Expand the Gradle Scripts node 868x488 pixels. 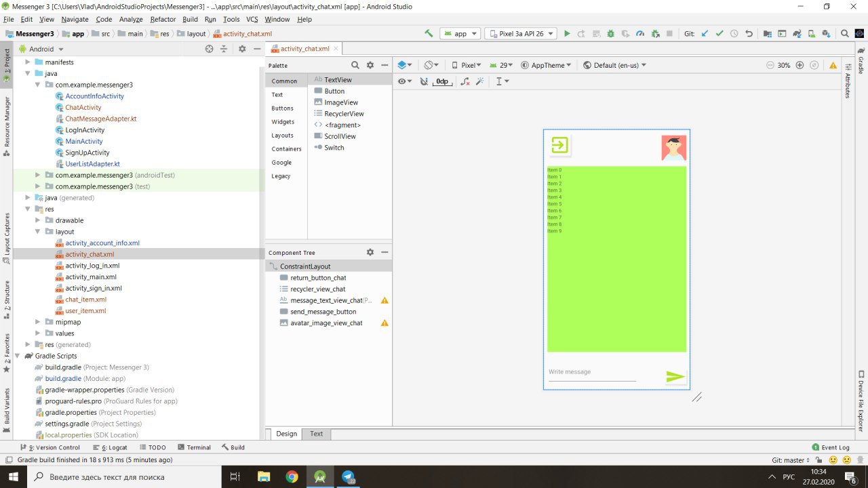pyautogui.click(x=18, y=356)
